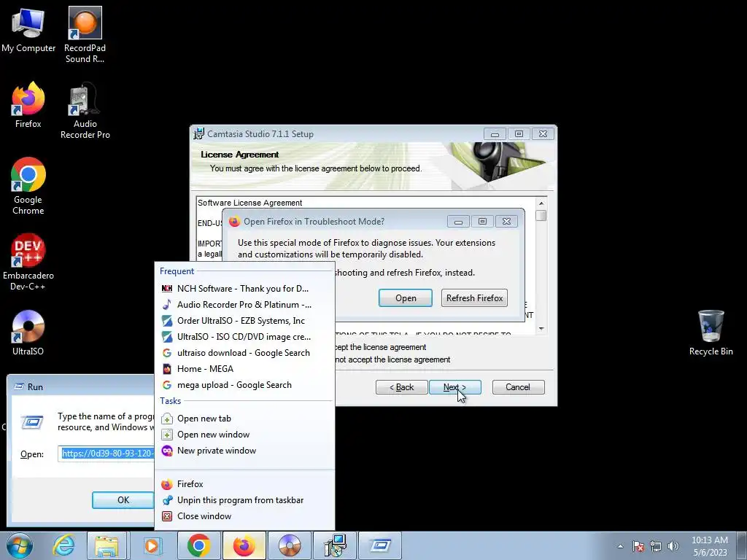Select the Recycle Bin icon
This screenshot has width=747, height=560.
(711, 332)
